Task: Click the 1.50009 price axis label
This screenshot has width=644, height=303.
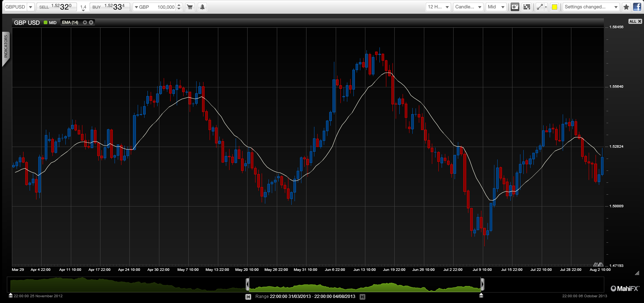Action: (616, 206)
